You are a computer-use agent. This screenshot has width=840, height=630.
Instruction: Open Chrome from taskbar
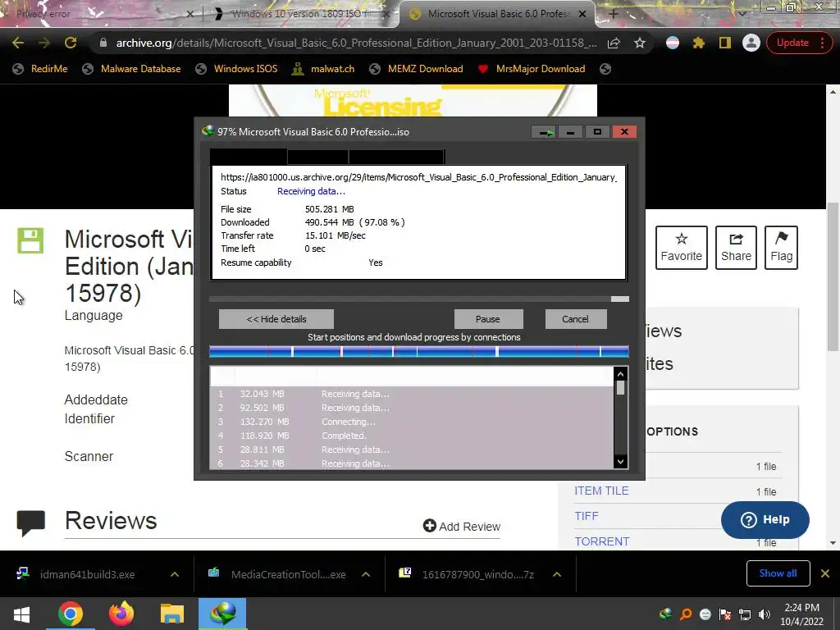pos(71,614)
